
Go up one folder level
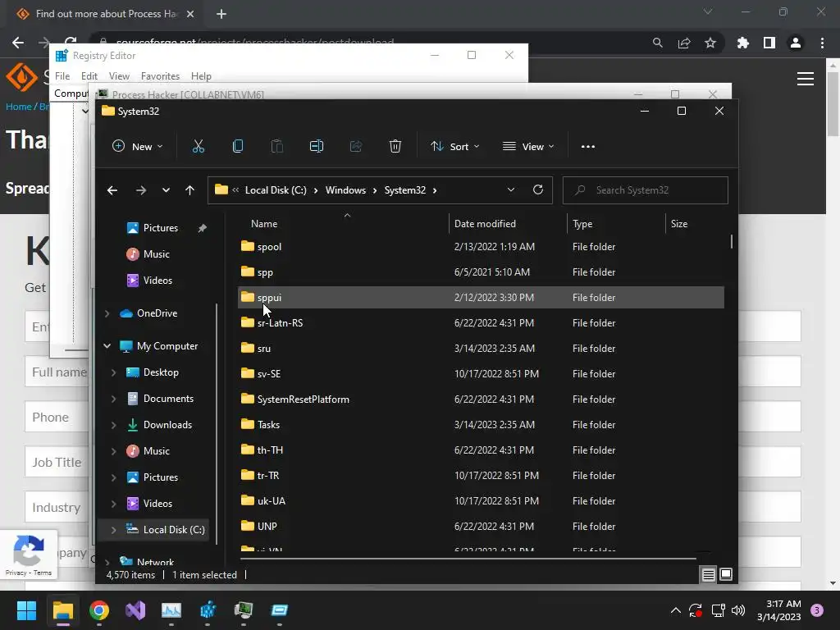coord(189,190)
